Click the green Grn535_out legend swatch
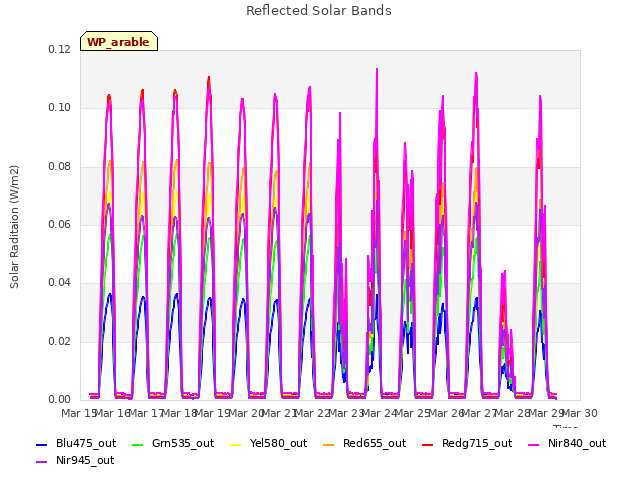The image size is (640, 480). (x=138, y=444)
